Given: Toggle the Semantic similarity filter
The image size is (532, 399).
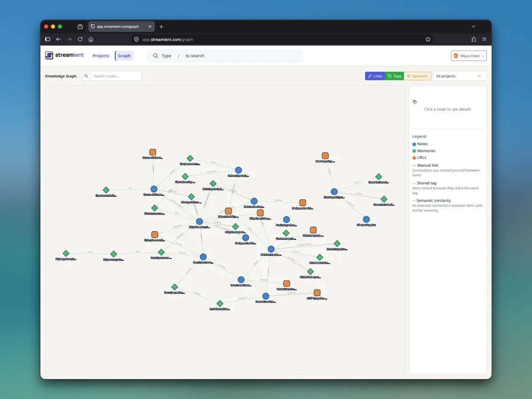Looking at the screenshot, I should click(417, 76).
